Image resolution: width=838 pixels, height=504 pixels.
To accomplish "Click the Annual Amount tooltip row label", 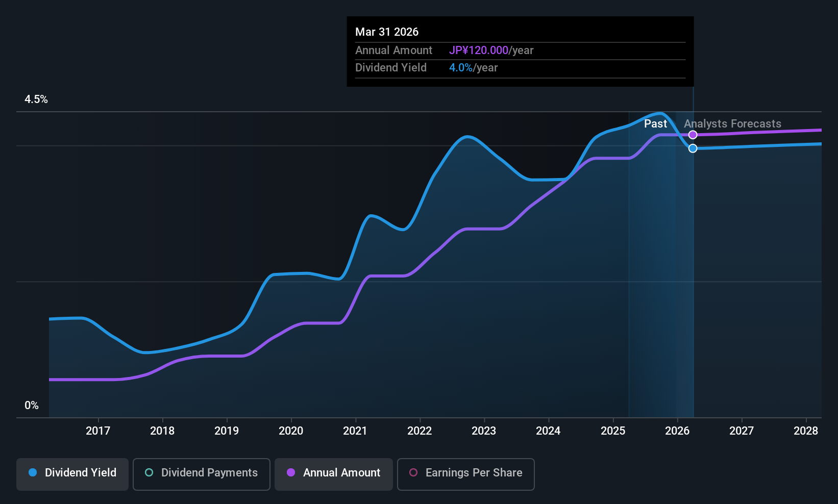I will click(x=393, y=51).
